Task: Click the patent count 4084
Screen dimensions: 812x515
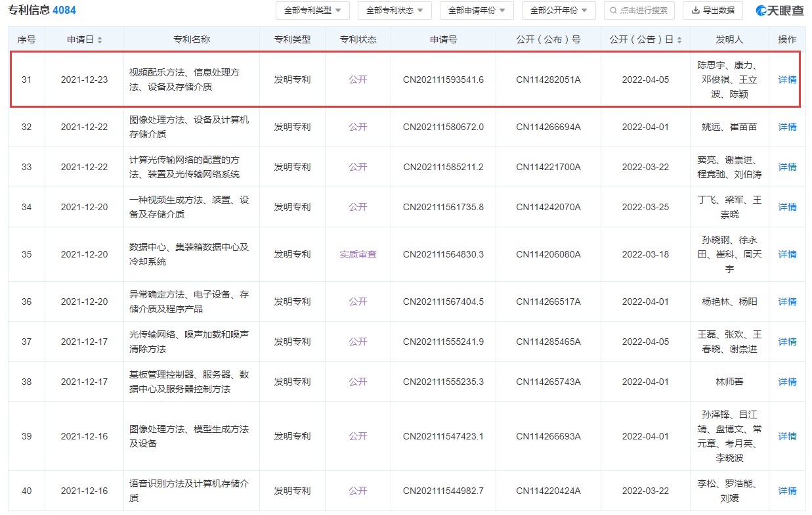Action: (64, 10)
